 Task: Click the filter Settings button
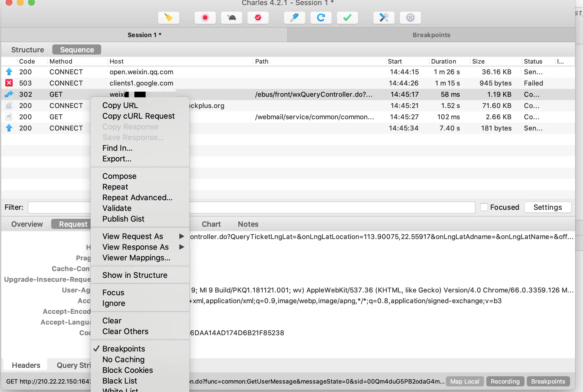(547, 207)
